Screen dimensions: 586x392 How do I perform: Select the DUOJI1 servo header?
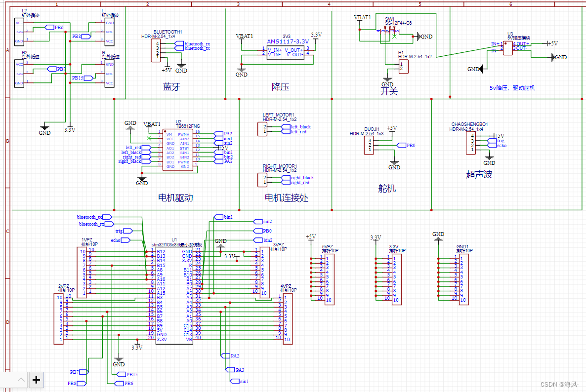[369, 145]
